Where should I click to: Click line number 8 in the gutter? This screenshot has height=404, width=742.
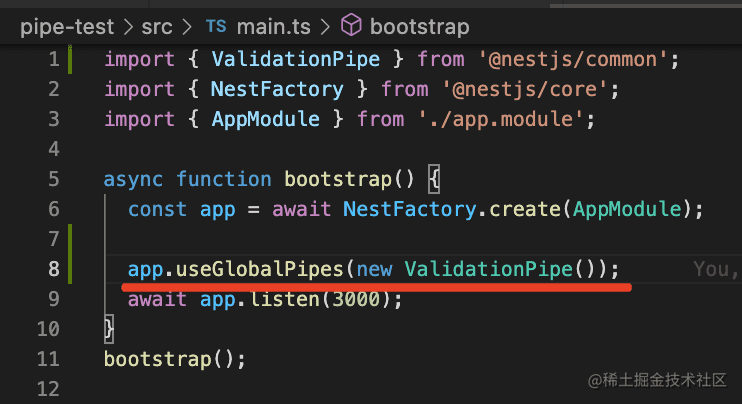coord(53,270)
